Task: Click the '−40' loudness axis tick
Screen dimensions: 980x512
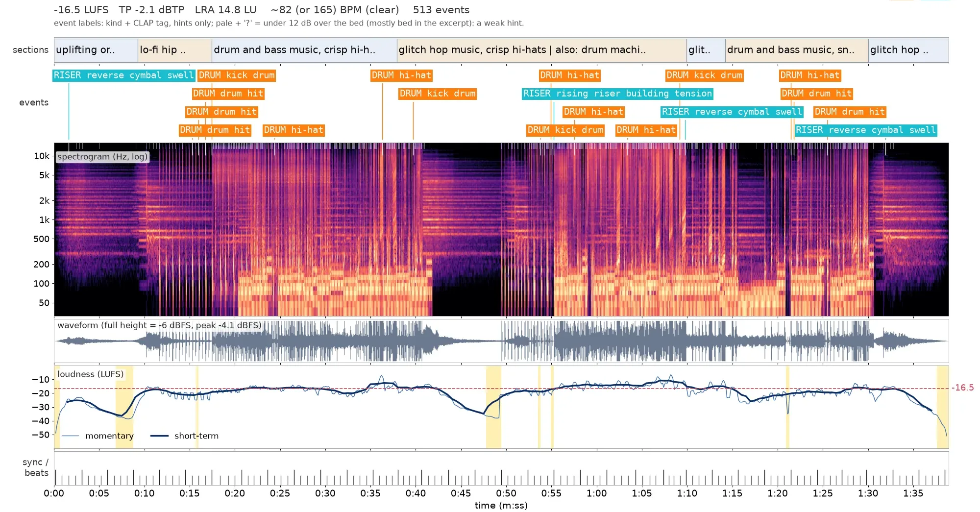Action: pyautogui.click(x=41, y=421)
